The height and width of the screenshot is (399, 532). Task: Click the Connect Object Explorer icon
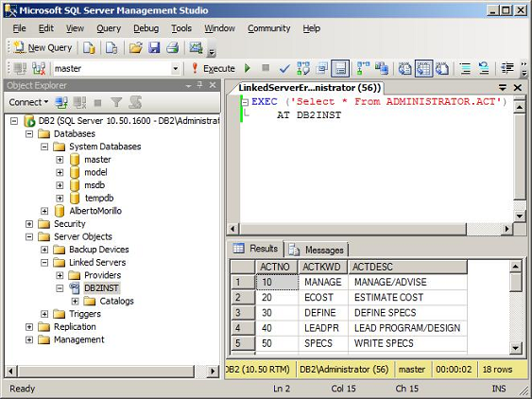[61, 102]
